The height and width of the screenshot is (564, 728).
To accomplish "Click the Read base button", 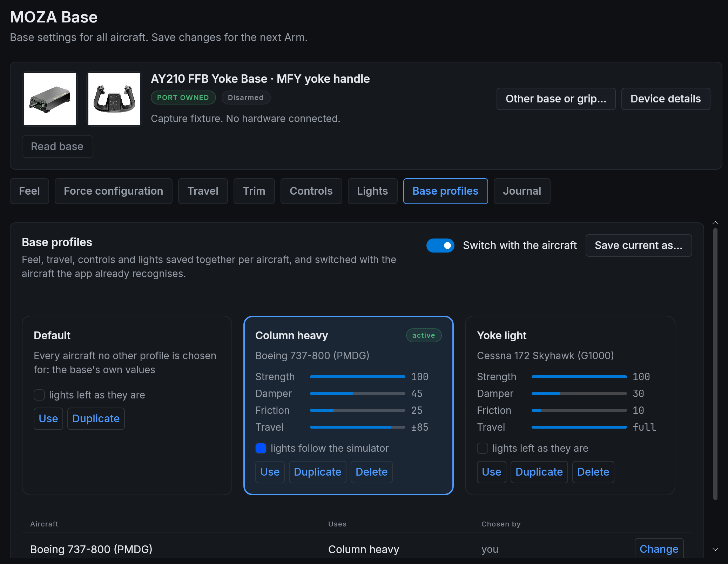I will (x=58, y=147).
